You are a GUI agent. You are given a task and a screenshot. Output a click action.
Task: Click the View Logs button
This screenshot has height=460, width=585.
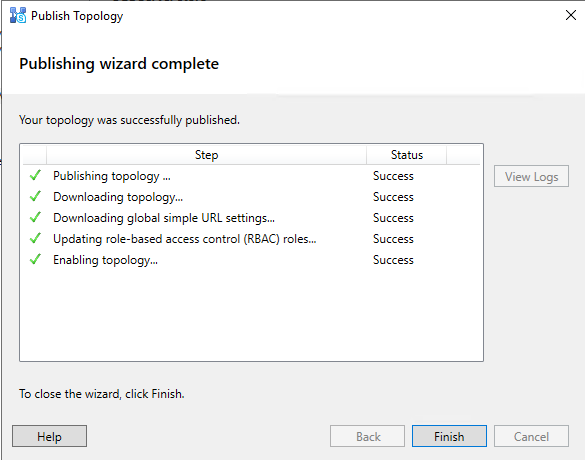coord(531,176)
